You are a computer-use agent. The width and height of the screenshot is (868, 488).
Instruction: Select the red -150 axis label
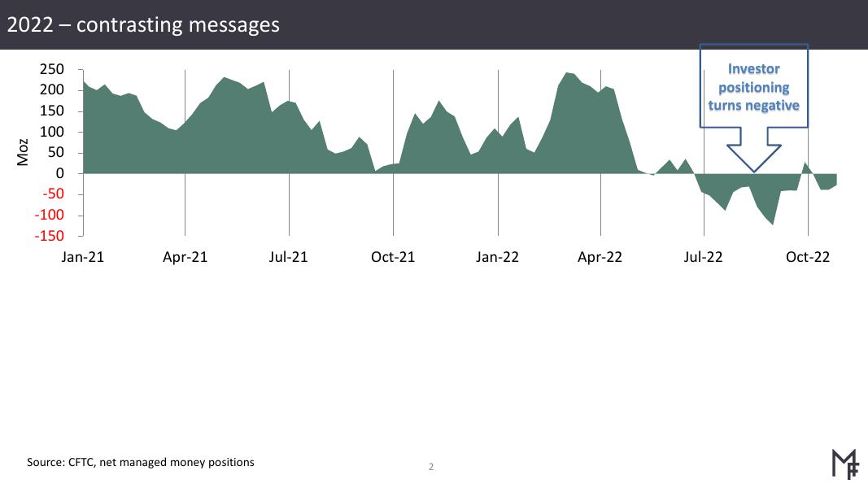[x=49, y=236]
